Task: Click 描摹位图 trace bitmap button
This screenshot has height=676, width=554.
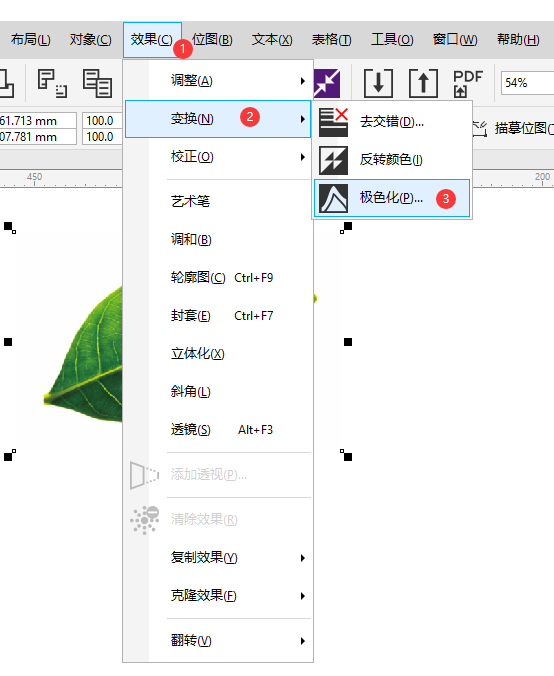Action: tap(513, 128)
